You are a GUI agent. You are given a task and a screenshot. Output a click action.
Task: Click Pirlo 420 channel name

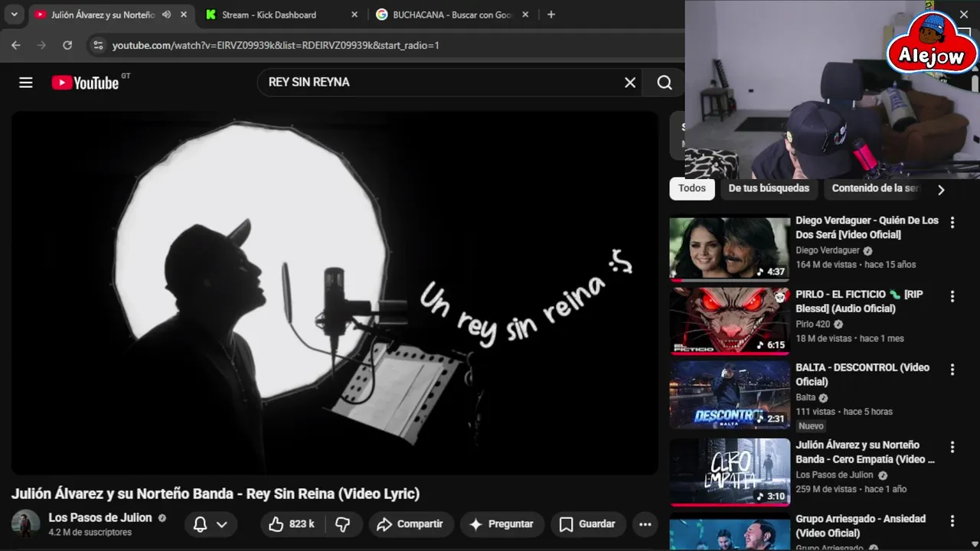(x=812, y=324)
